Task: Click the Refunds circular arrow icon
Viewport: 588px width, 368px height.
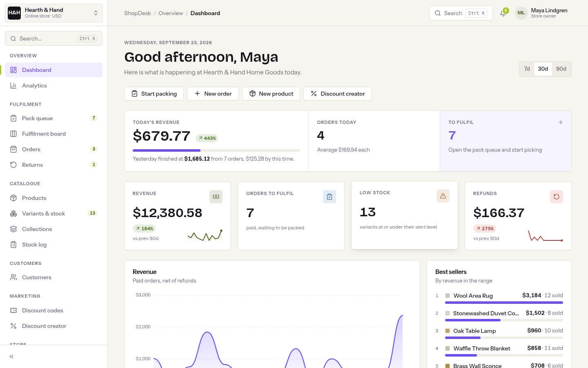Action: [557, 197]
